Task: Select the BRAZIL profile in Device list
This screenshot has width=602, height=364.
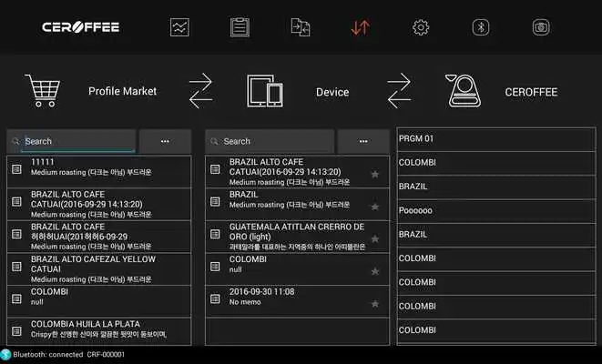Action: pos(297,204)
